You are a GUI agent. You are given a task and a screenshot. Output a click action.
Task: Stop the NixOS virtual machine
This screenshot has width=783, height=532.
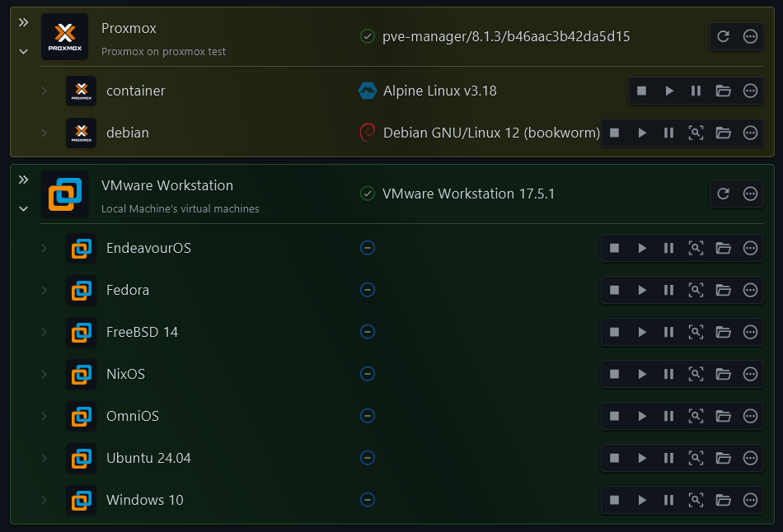tap(615, 374)
